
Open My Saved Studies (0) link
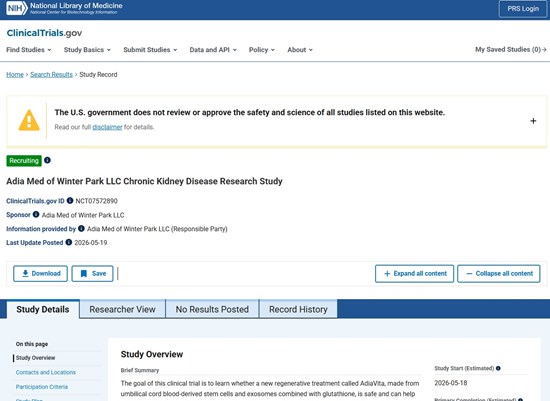[511, 49]
